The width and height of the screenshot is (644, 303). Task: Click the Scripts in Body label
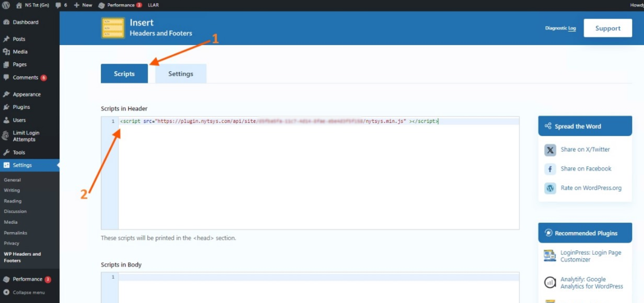point(121,265)
